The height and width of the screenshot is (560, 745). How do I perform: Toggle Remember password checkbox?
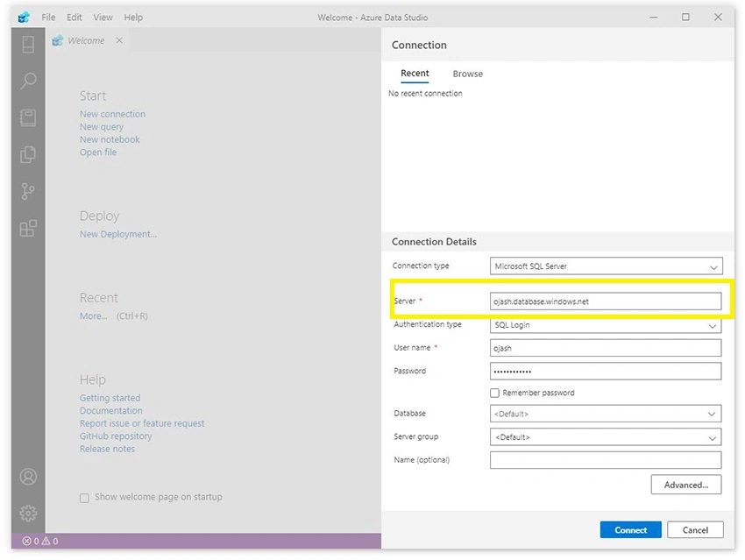pos(494,393)
